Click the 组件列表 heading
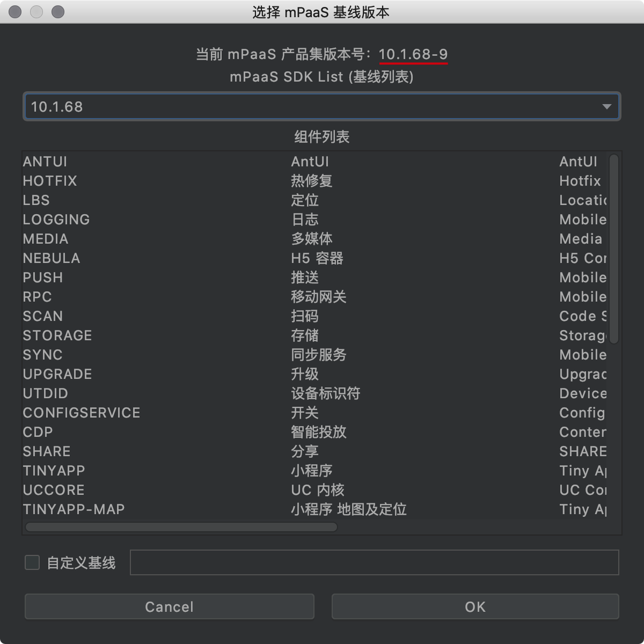Viewport: 644px width, 644px height. tap(321, 137)
